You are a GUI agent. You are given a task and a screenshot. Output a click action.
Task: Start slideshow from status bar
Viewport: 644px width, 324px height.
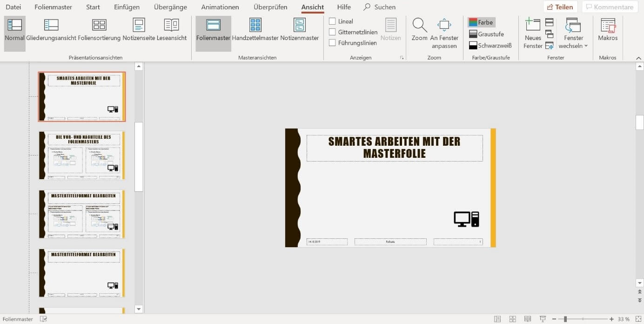(543, 319)
